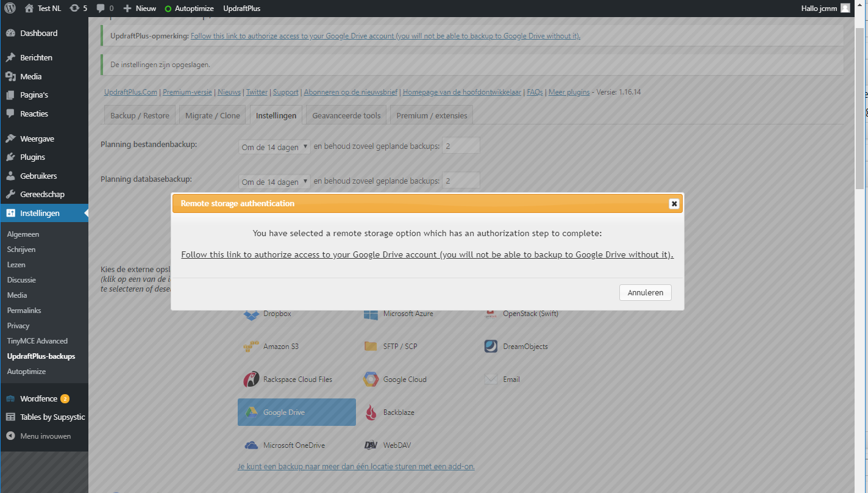Screen dimensions: 868x493
Task: Select the Google Drive icon
Action: tap(251, 412)
